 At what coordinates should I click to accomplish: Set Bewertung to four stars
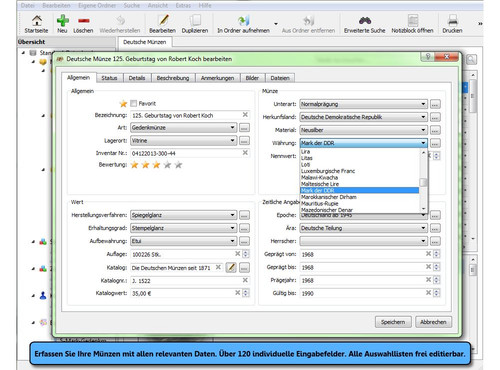167,165
